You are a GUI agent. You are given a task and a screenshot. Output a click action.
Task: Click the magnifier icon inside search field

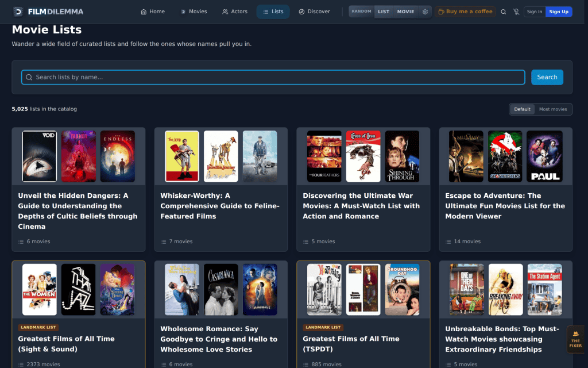coord(29,78)
